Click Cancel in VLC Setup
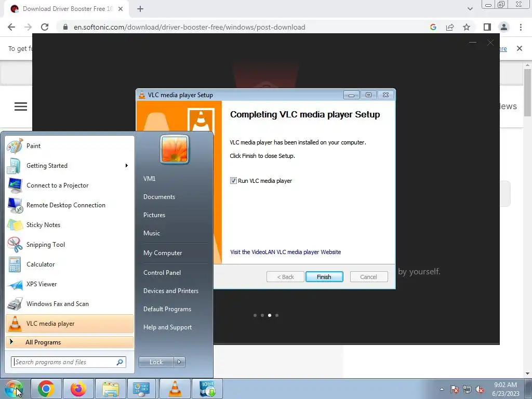Screen dimensions: 532x399 pyautogui.click(x=369, y=277)
